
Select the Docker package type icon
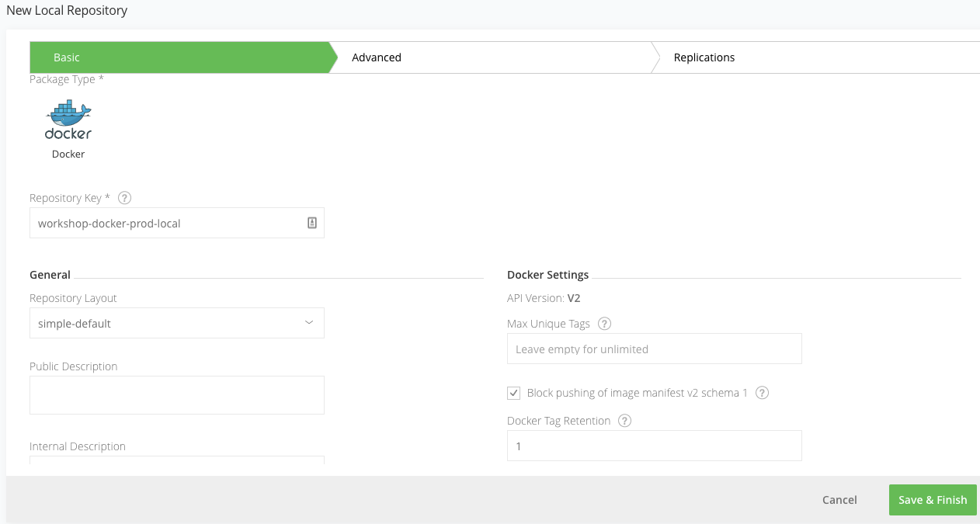point(68,120)
